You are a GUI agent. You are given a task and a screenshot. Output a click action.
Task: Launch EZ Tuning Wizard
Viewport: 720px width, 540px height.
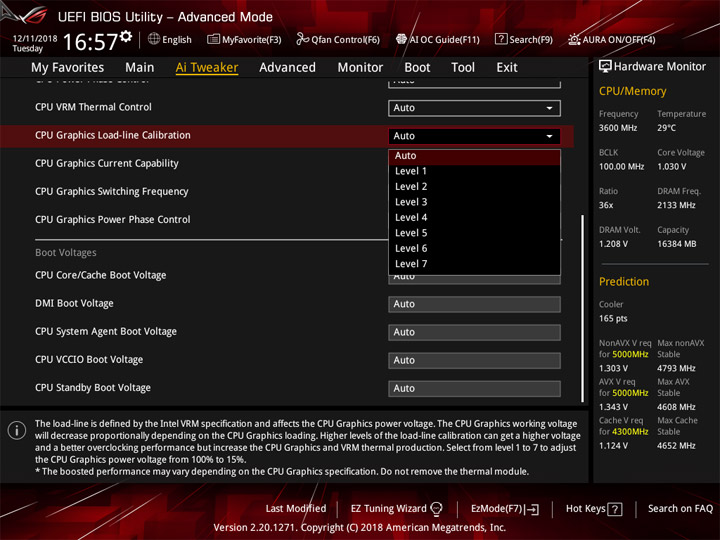[x=396, y=508]
